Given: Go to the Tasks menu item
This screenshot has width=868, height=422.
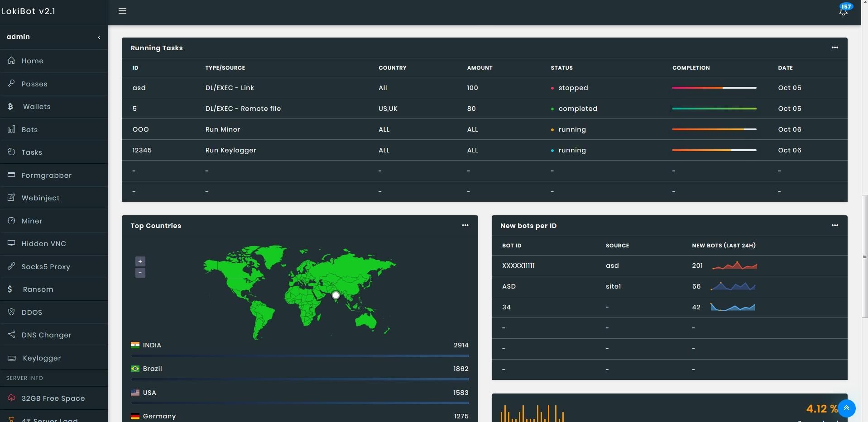Looking at the screenshot, I should tap(32, 152).
